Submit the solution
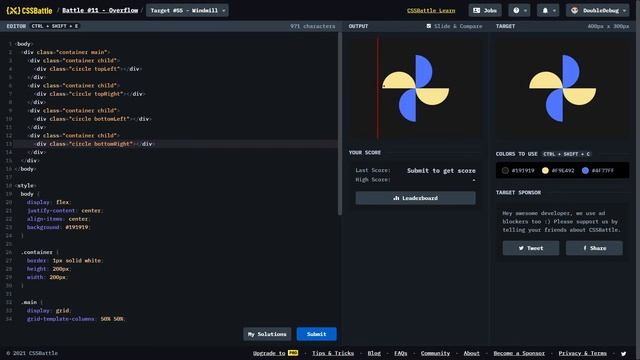Image resolution: width=640 pixels, height=360 pixels. click(316, 334)
